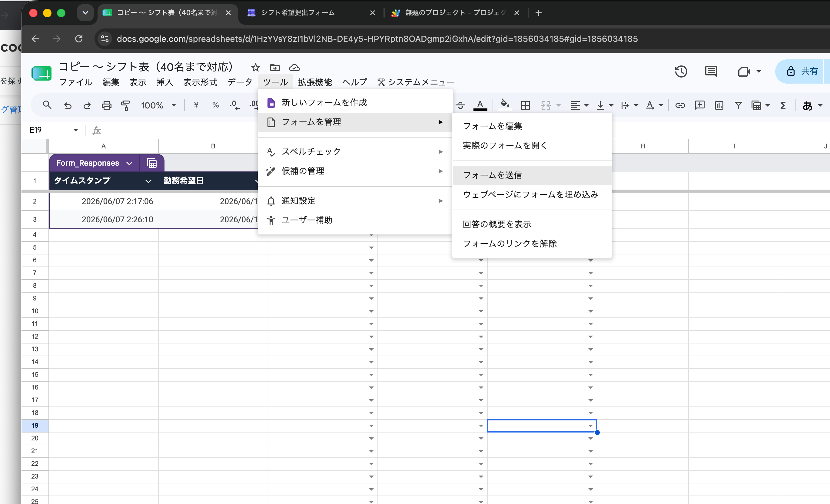Open the borders tool

click(x=526, y=105)
